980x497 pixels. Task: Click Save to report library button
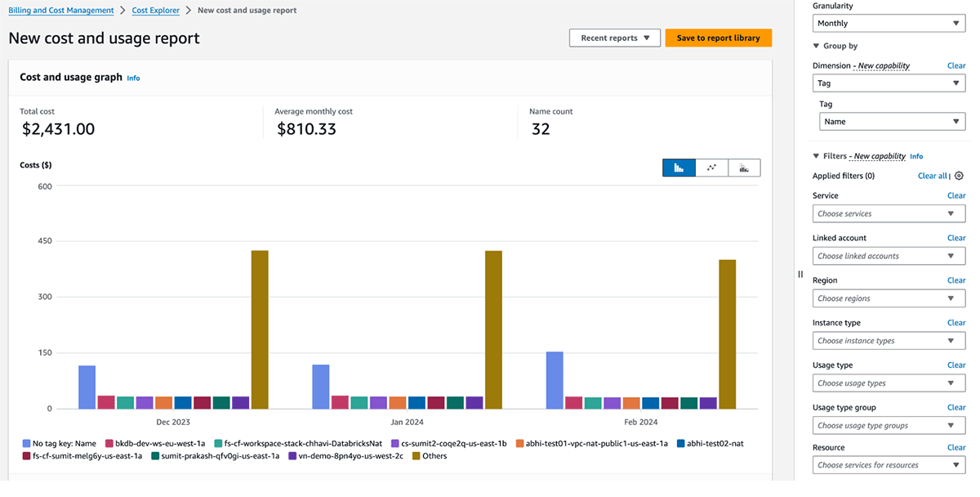[718, 38]
